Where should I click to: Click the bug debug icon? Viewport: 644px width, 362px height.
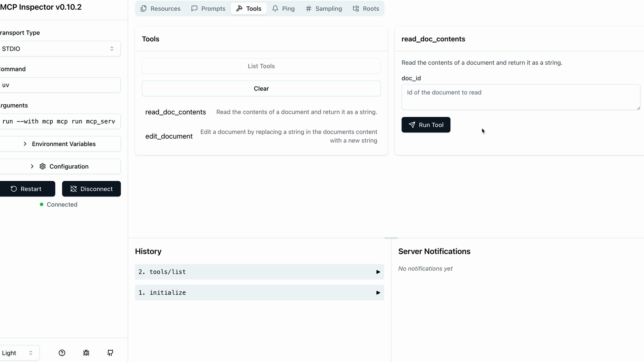[86, 353]
